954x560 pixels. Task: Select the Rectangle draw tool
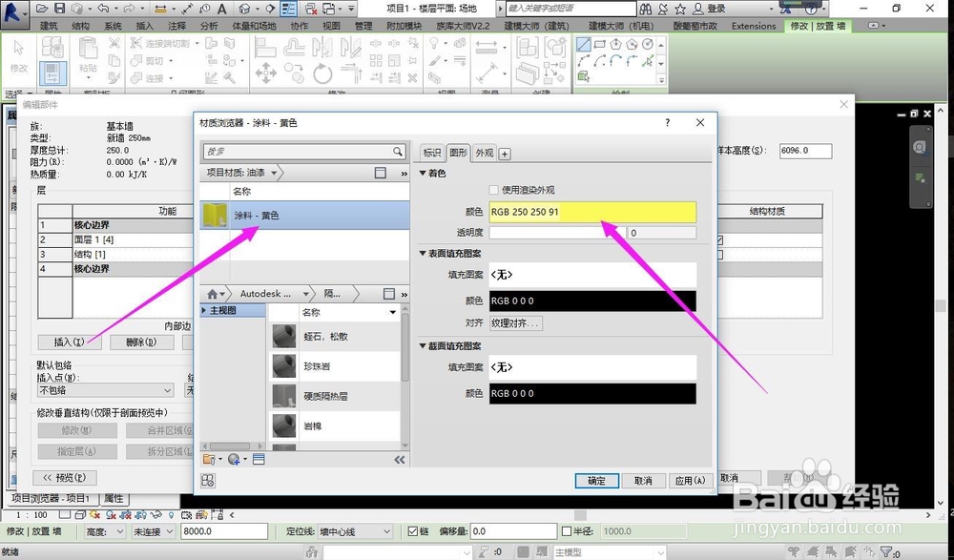point(600,44)
